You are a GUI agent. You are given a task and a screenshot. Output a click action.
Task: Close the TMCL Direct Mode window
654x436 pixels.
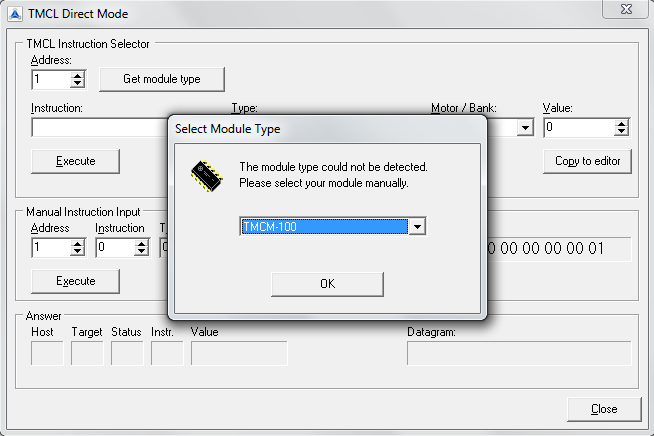point(624,13)
